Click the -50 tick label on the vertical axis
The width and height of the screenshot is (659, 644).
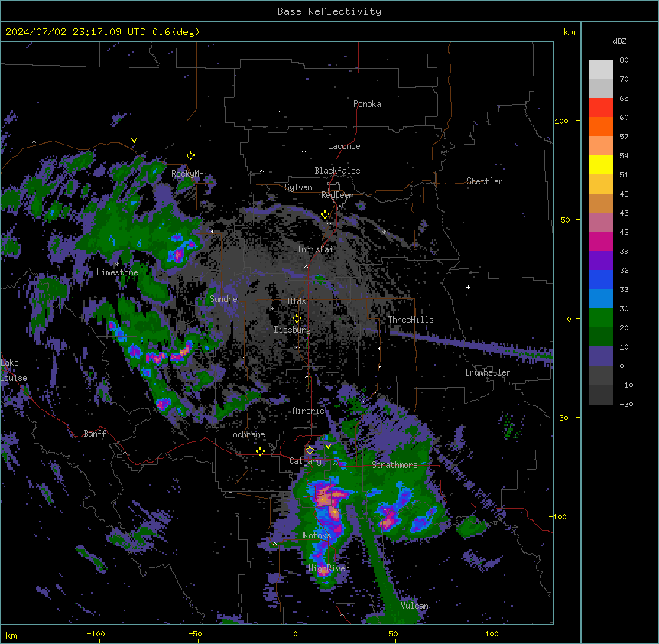(x=561, y=418)
